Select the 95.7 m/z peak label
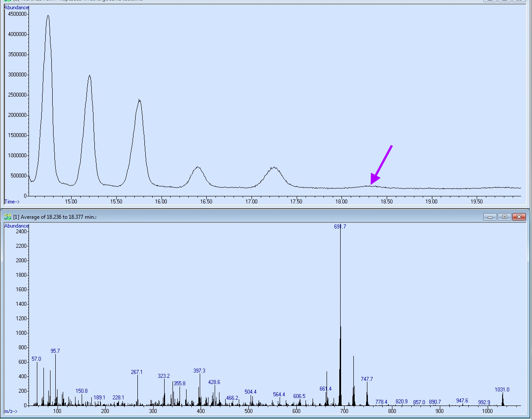The image size is (532, 420). coord(56,351)
